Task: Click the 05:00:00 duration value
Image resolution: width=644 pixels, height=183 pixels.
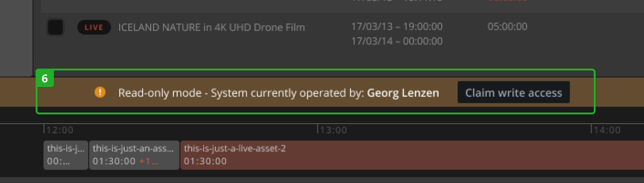Action: point(507,27)
